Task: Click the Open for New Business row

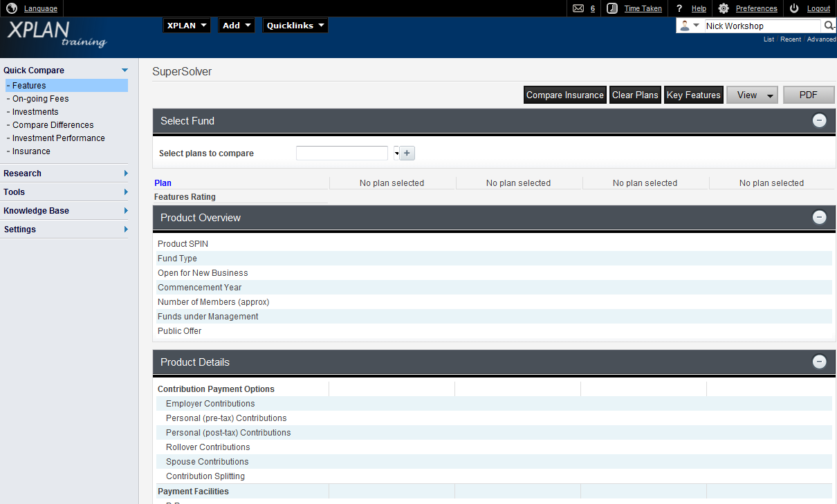Action: click(x=495, y=273)
